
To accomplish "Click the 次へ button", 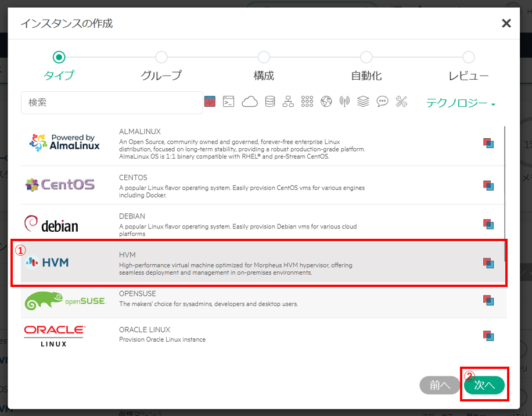I will pos(484,385).
